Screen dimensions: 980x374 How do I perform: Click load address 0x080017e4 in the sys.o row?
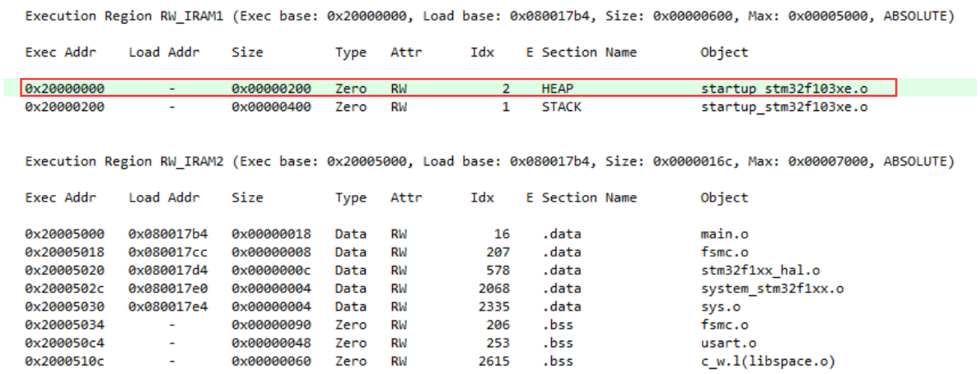point(168,306)
